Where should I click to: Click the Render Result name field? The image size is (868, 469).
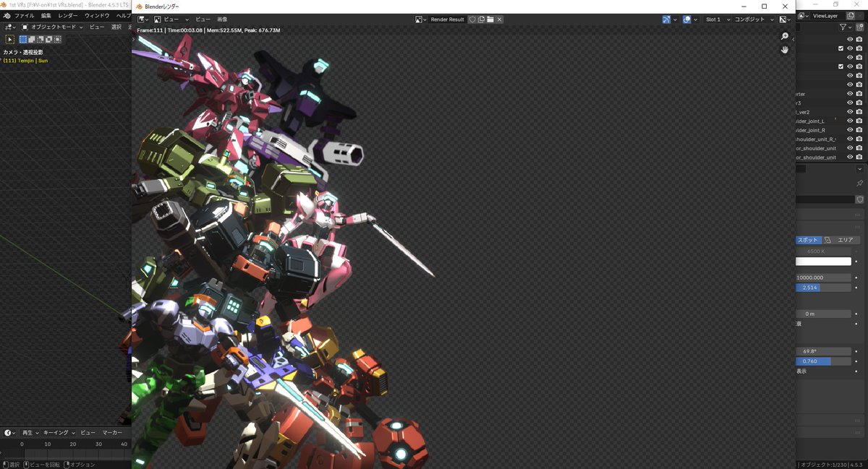tap(447, 20)
